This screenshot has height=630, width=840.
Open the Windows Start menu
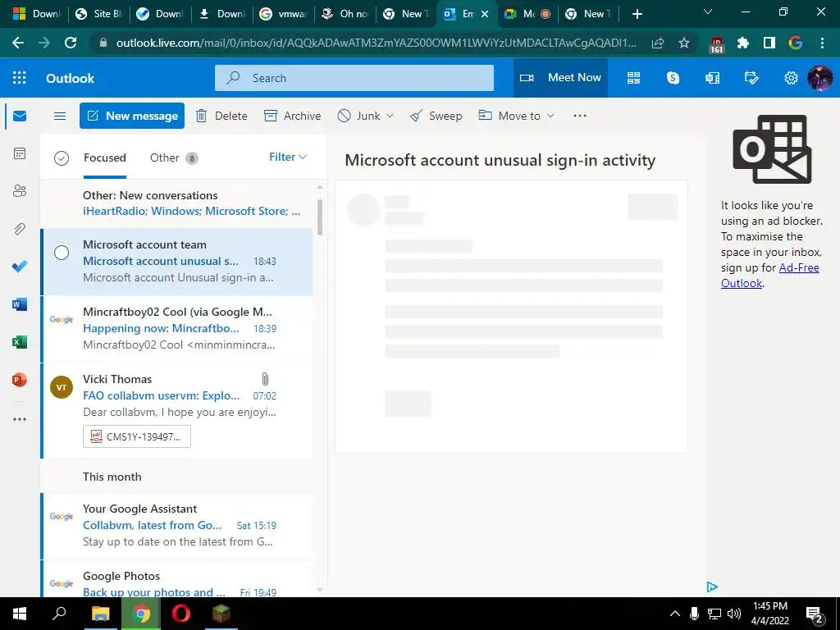(20, 614)
